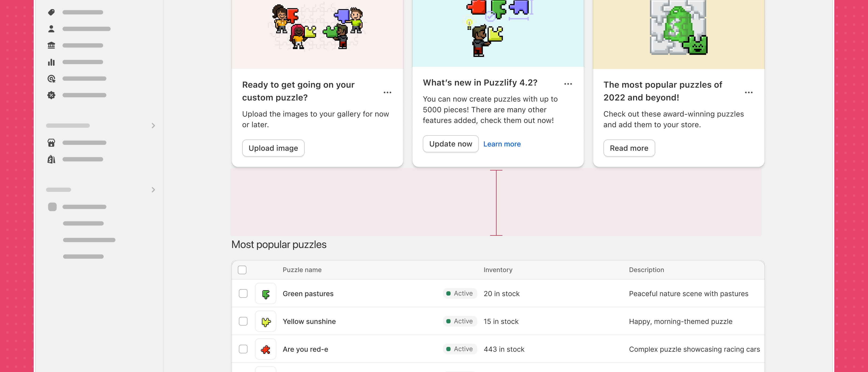Click the 15 in stock inventory value
This screenshot has height=372, width=868.
click(x=501, y=321)
